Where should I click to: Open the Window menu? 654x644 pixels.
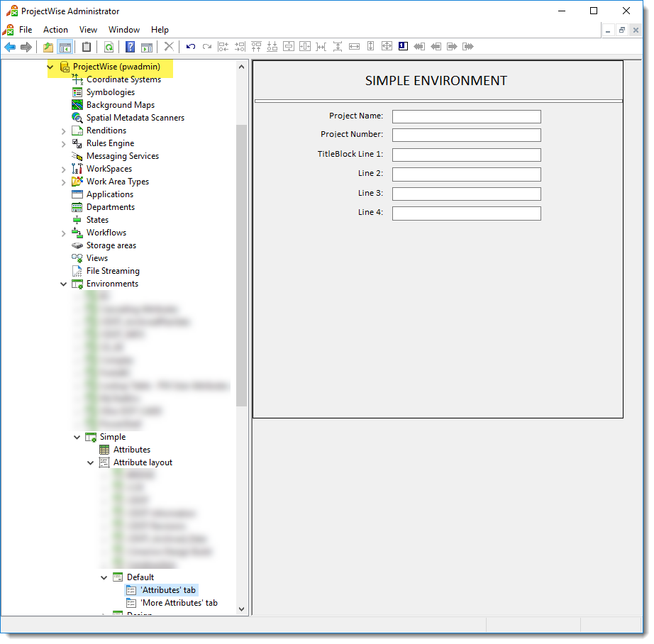124,30
